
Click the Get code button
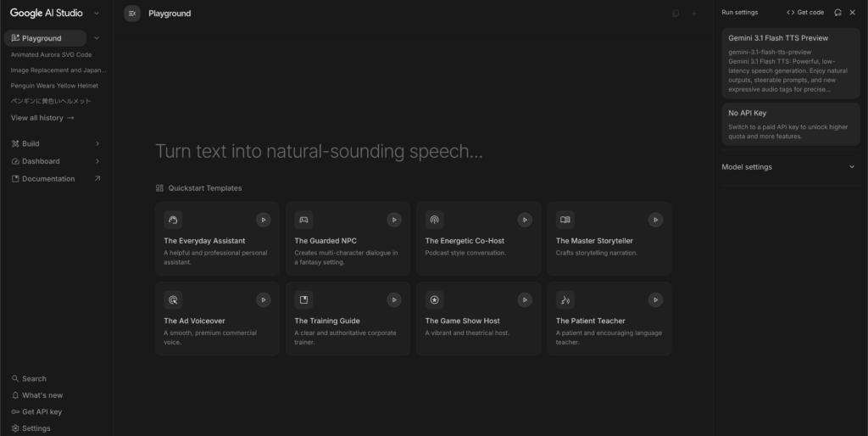click(x=805, y=13)
